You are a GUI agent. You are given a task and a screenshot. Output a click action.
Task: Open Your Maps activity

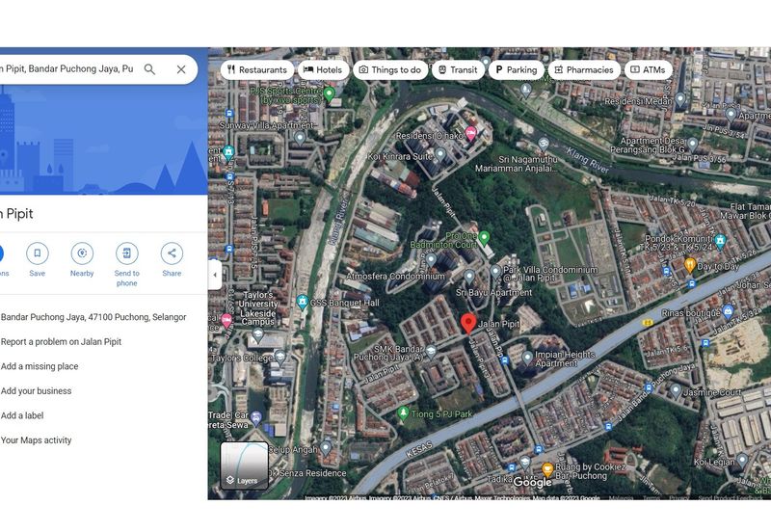point(36,440)
